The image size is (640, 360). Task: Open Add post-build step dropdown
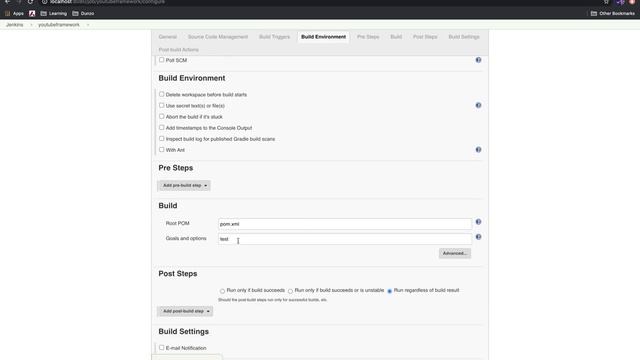pos(185,311)
